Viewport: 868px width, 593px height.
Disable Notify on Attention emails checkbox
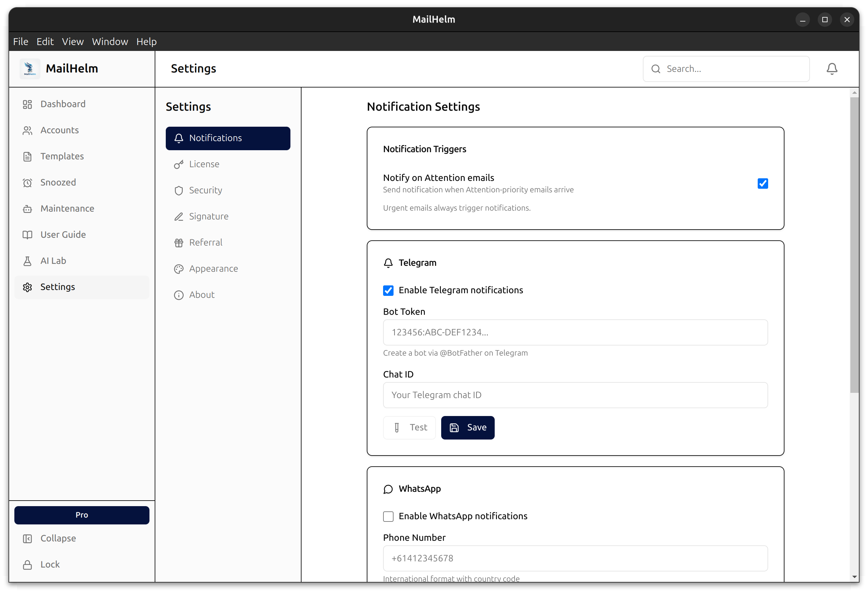[x=763, y=184]
